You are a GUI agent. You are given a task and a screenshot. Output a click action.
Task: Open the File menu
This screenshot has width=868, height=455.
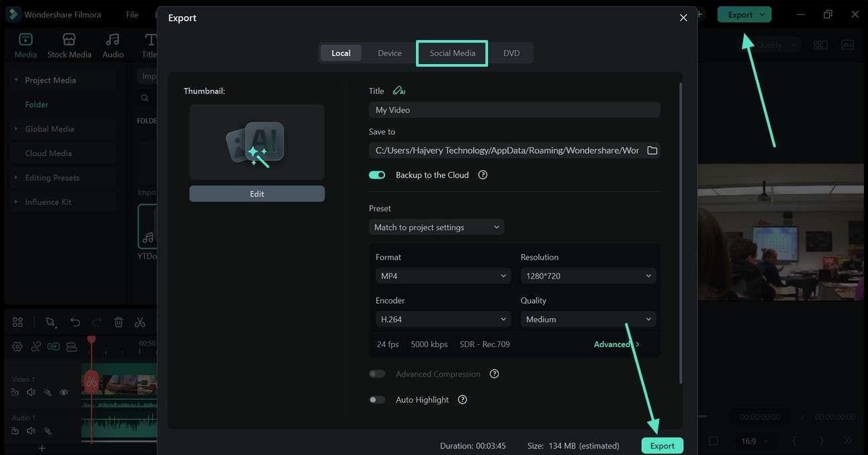click(132, 15)
